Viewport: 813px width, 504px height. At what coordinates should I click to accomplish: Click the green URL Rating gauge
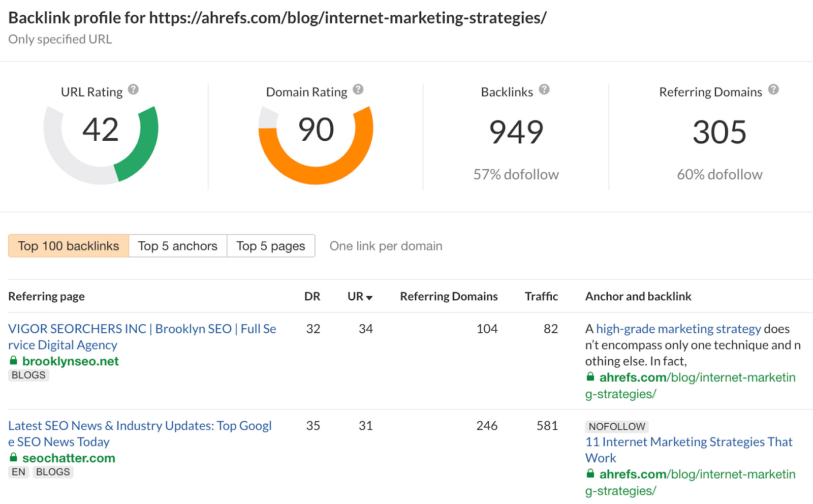(x=101, y=144)
